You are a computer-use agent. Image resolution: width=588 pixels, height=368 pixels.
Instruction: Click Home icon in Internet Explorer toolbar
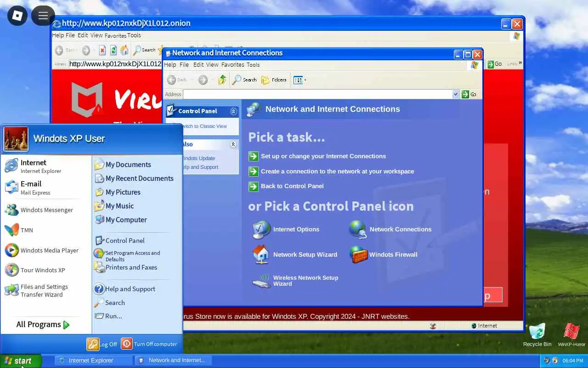[x=124, y=50]
